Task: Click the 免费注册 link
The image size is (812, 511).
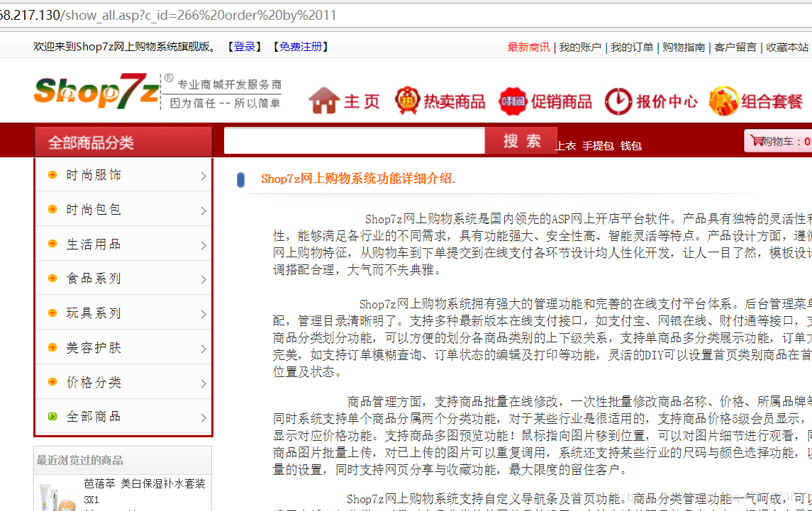Action: coord(301,47)
